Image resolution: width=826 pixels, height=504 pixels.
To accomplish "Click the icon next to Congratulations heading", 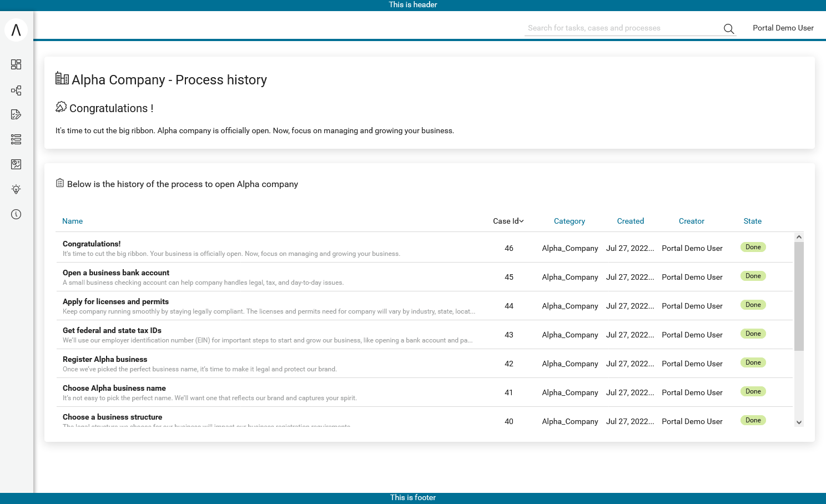I will point(61,107).
